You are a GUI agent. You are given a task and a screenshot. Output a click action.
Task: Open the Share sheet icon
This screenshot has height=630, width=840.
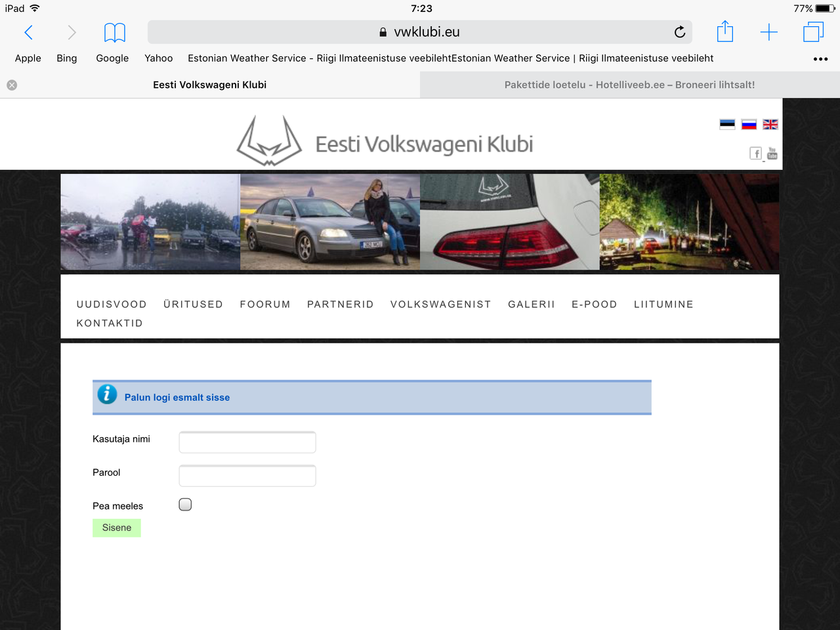pyautogui.click(x=724, y=31)
